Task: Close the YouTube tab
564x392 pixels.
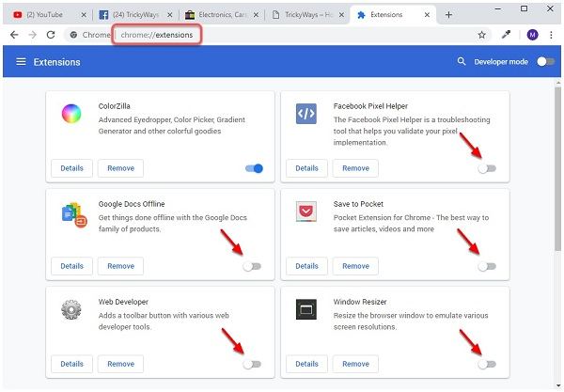Action: point(84,15)
